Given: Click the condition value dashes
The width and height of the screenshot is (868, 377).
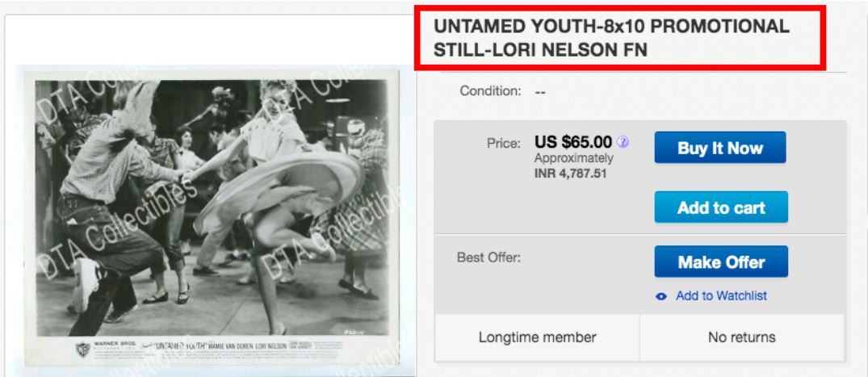Looking at the screenshot, I should 540,92.
